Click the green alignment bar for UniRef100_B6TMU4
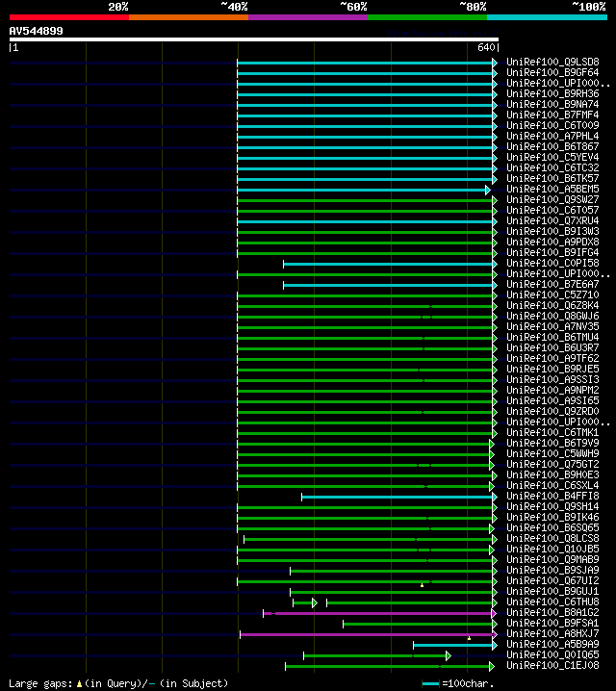 (365, 338)
